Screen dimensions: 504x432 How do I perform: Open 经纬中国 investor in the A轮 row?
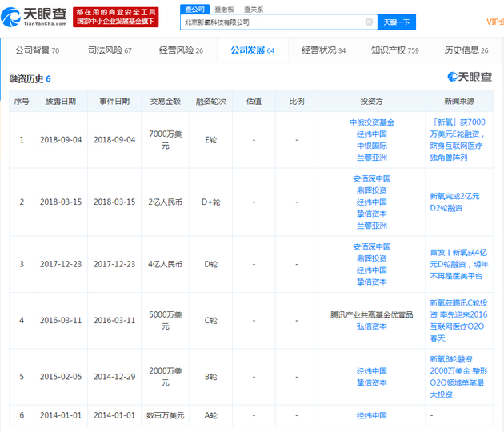click(x=371, y=416)
